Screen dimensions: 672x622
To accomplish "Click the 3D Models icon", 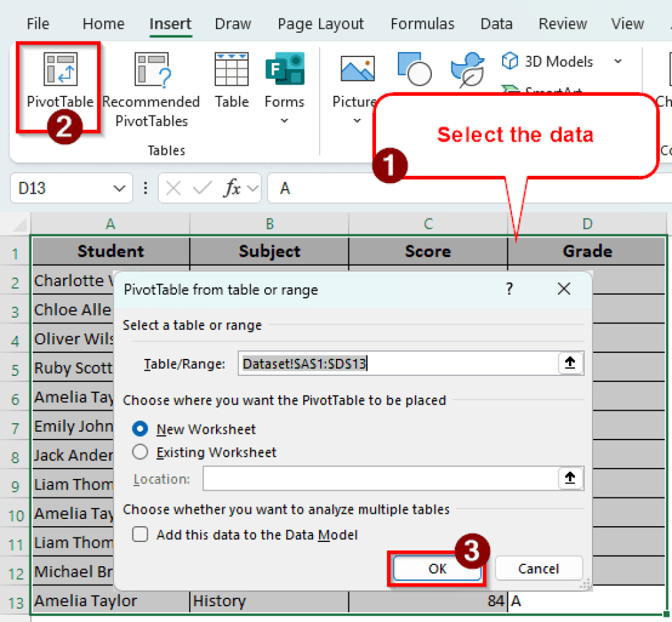I will click(511, 60).
